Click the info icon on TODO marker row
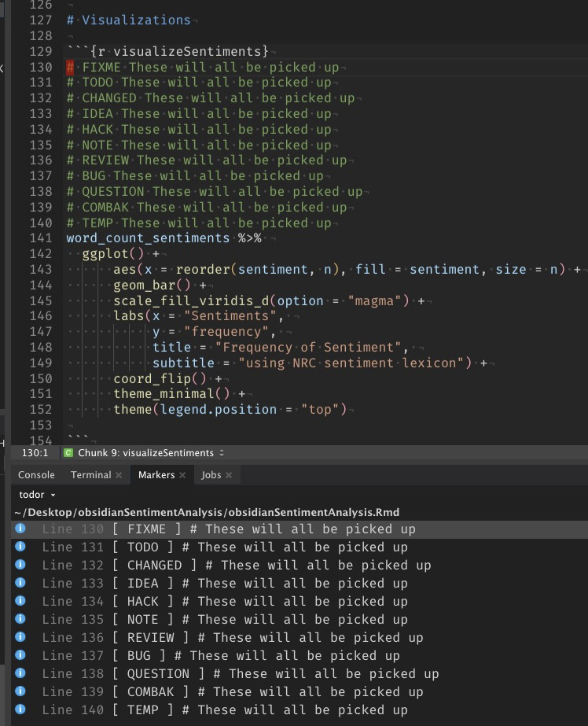Screen dimensions: 588x726 tap(20, 547)
